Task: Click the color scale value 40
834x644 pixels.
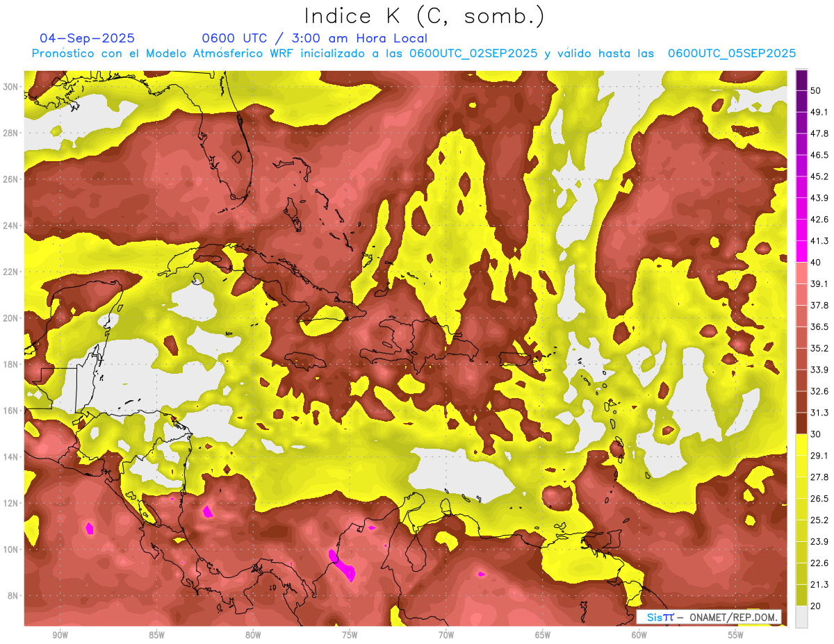Action: click(x=817, y=263)
